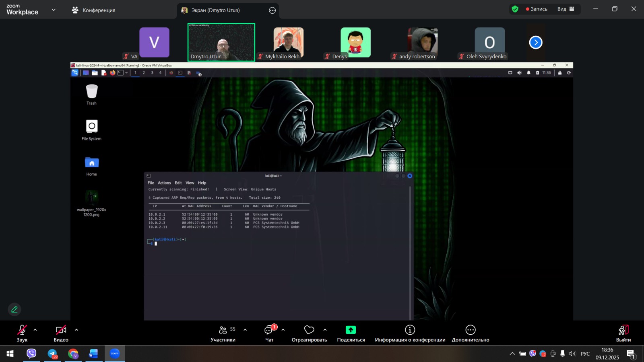Click the green Share screen icon
The height and width of the screenshot is (362, 644).
351,330
